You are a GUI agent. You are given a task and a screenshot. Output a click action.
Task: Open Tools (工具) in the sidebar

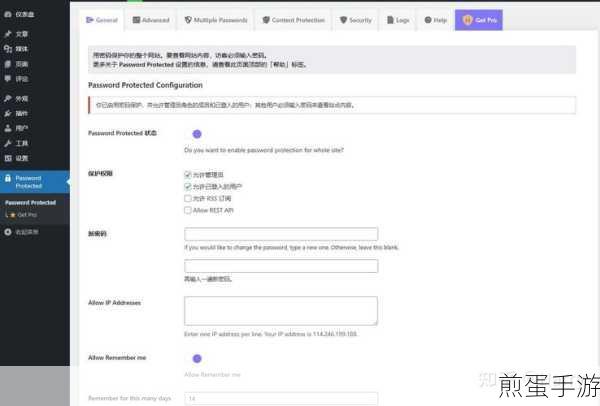tap(16, 143)
